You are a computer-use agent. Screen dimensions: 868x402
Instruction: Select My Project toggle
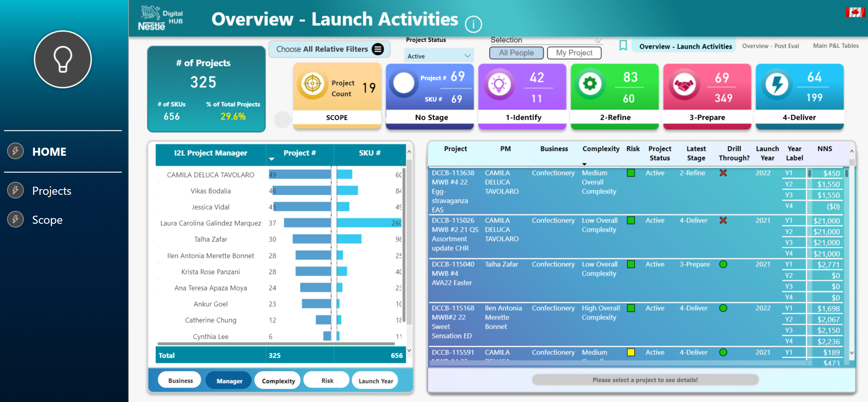[574, 53]
